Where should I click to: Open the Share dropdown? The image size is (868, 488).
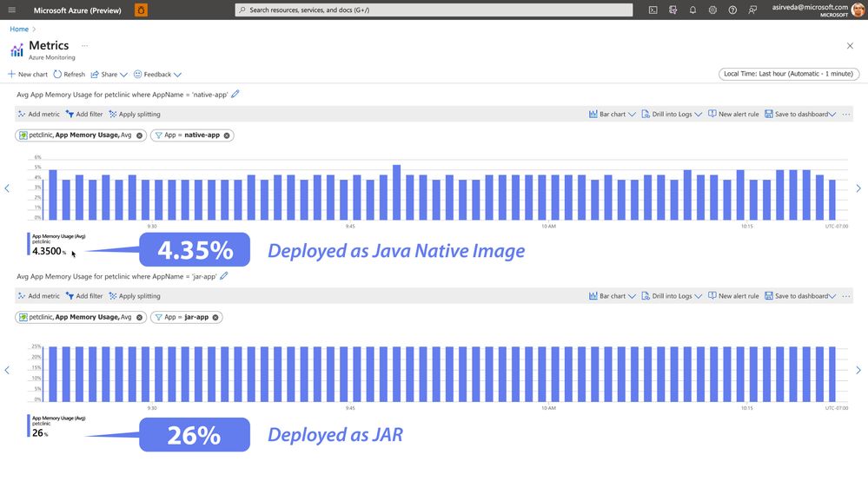click(x=109, y=74)
